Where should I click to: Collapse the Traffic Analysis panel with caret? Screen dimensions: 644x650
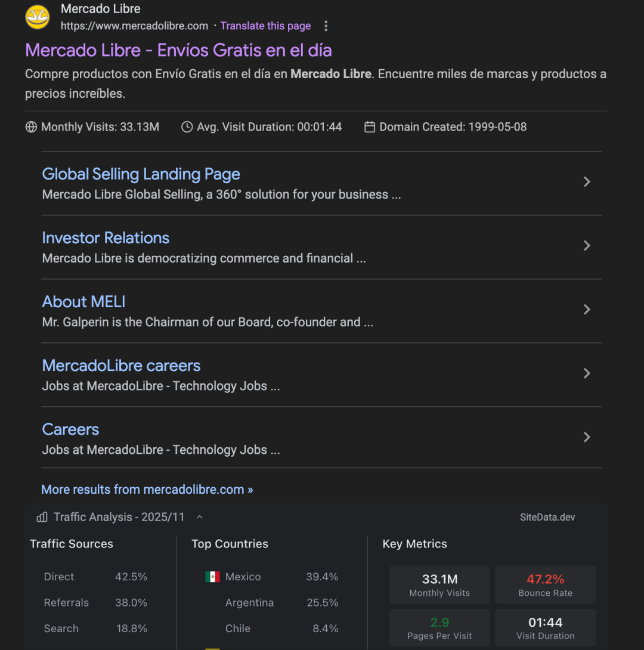pos(200,517)
